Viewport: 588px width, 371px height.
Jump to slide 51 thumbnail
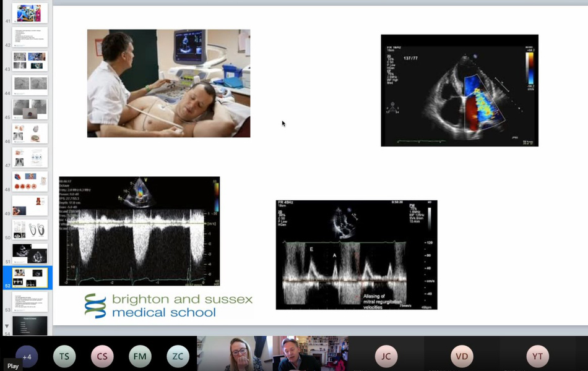[x=30, y=254]
